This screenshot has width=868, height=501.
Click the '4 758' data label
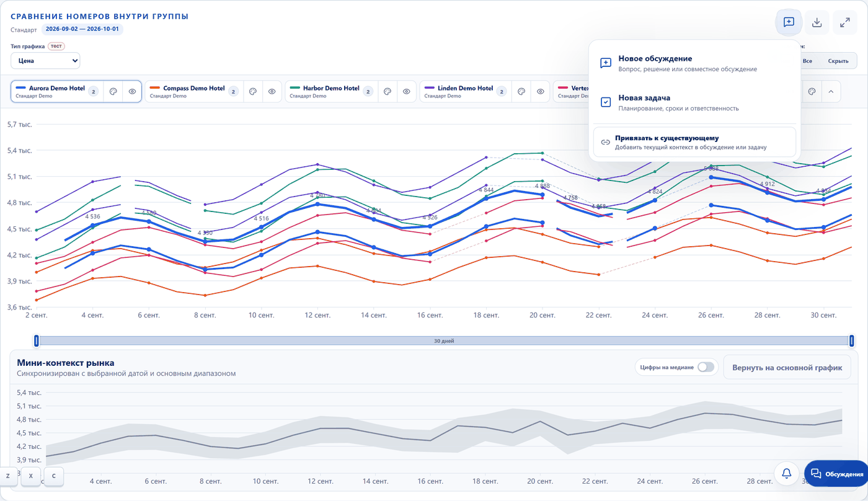point(570,198)
